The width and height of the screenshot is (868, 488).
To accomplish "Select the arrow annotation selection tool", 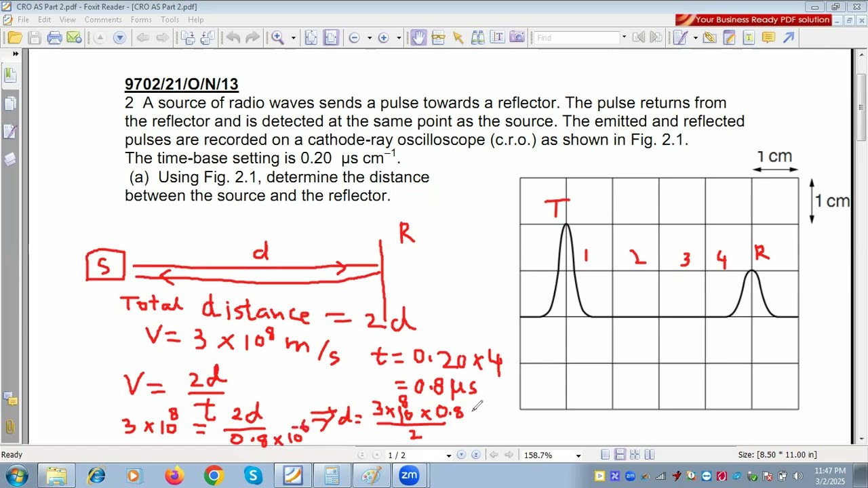I will [458, 38].
